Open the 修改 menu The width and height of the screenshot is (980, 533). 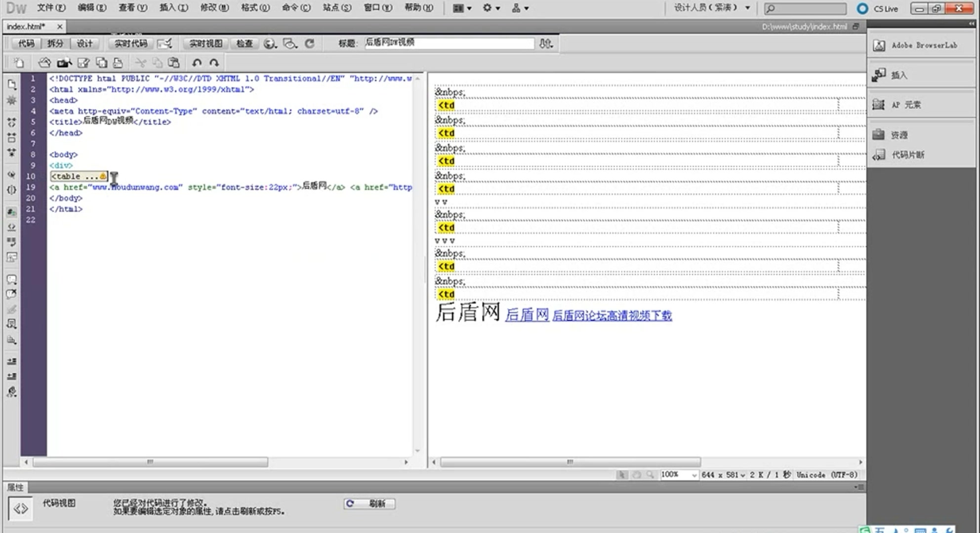coord(214,8)
